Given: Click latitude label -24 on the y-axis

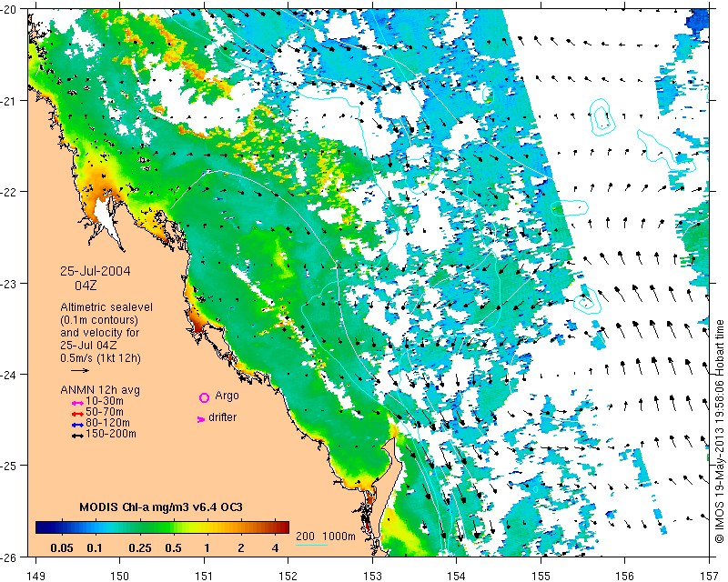Looking at the screenshot, I should (x=8, y=374).
